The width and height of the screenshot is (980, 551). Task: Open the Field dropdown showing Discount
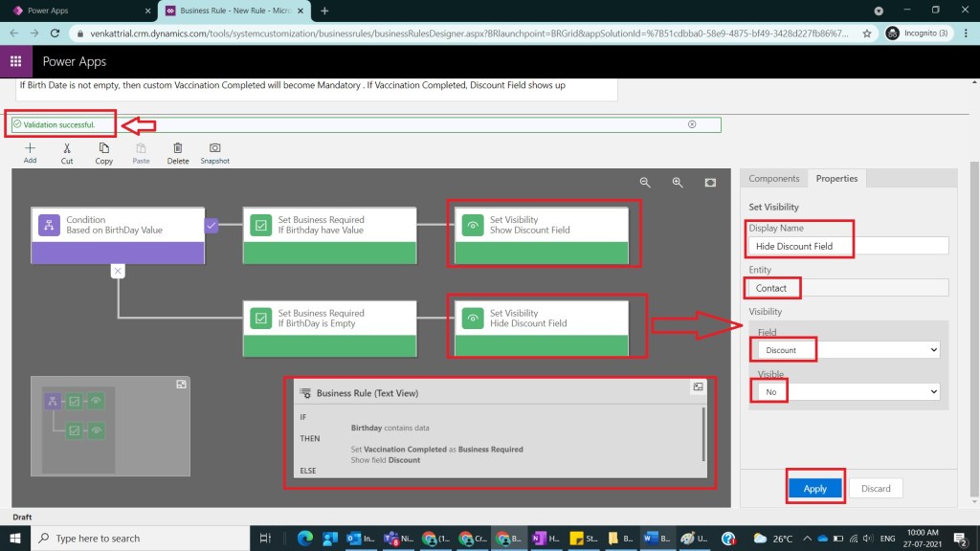pyautogui.click(x=848, y=351)
